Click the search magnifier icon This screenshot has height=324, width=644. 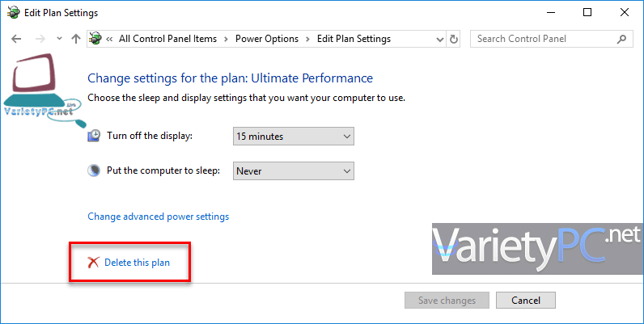(621, 39)
